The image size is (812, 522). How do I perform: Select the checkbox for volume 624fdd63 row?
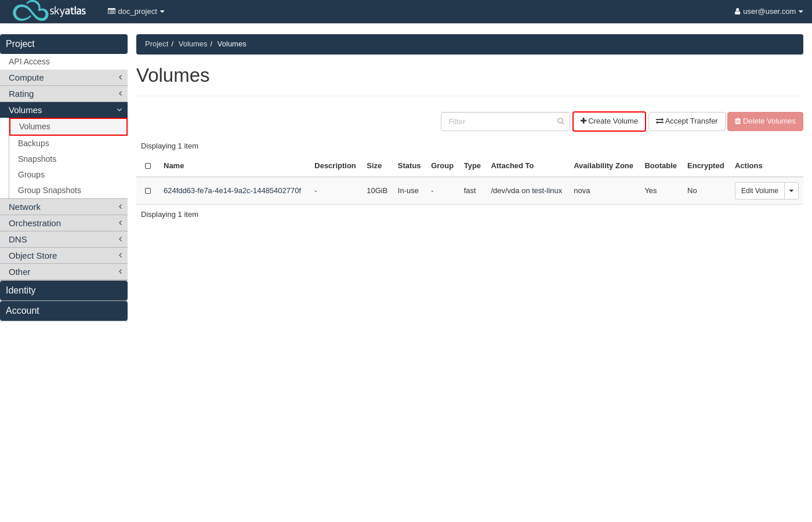[148, 191]
